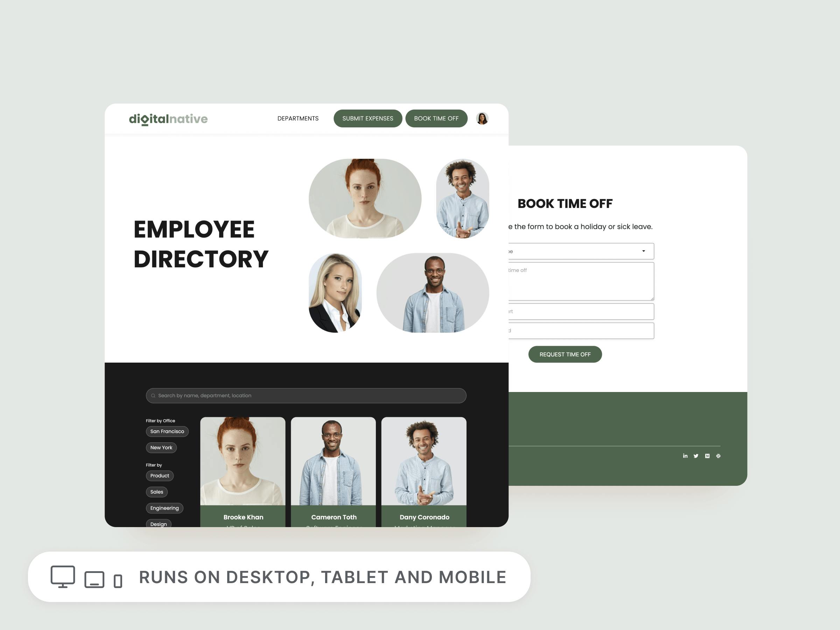Screen dimensions: 840x630
Task: Select the 'New York' office filter
Action: (161, 447)
